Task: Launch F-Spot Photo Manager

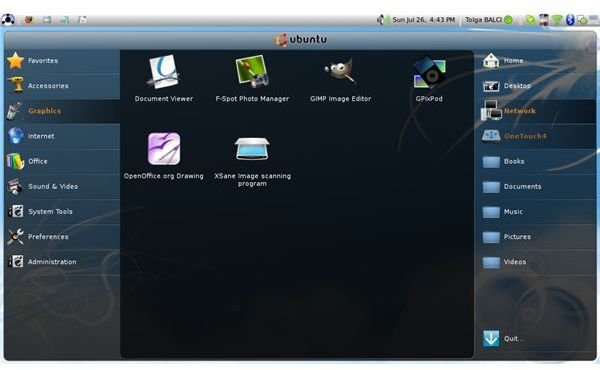Action: [x=252, y=78]
